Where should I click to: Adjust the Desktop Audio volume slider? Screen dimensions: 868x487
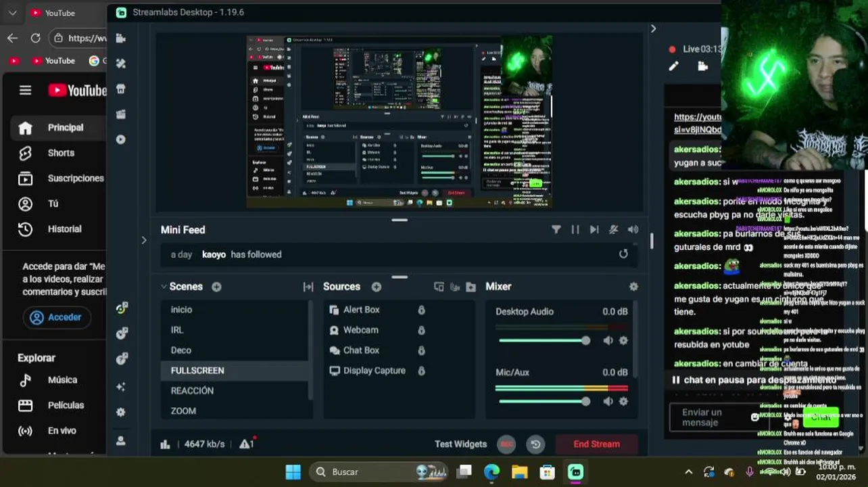point(544,340)
